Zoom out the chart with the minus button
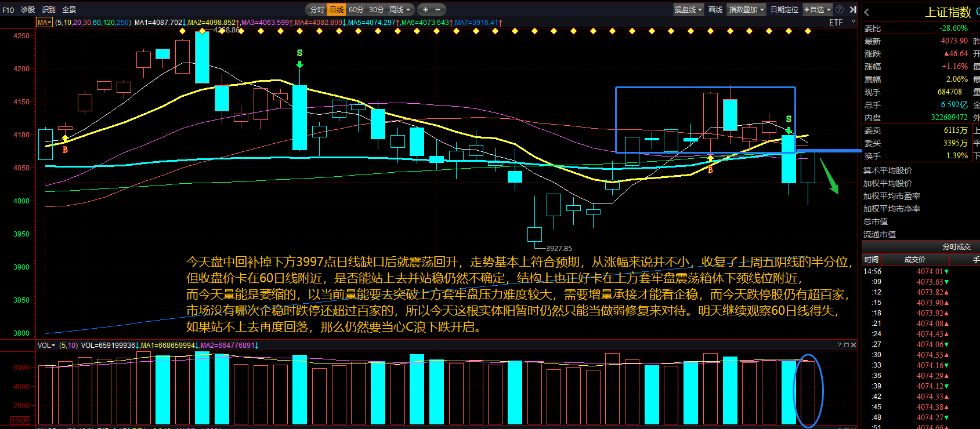980x429 pixels. [437, 9]
